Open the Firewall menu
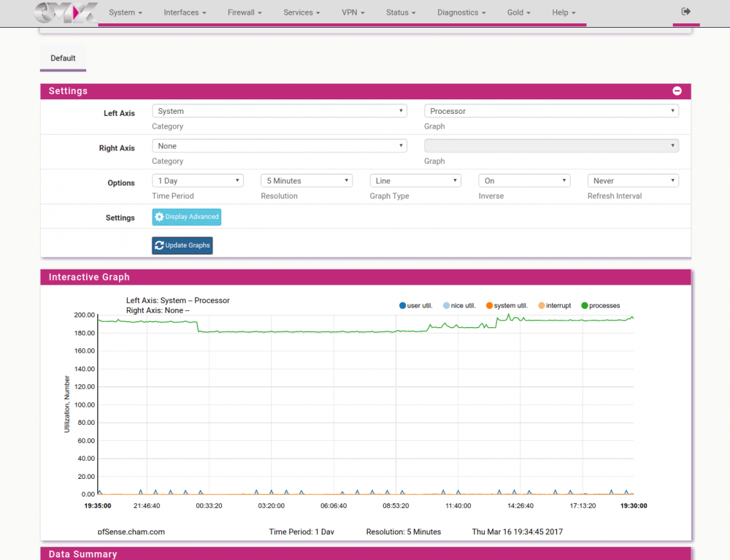This screenshot has width=730, height=560. [x=245, y=12]
